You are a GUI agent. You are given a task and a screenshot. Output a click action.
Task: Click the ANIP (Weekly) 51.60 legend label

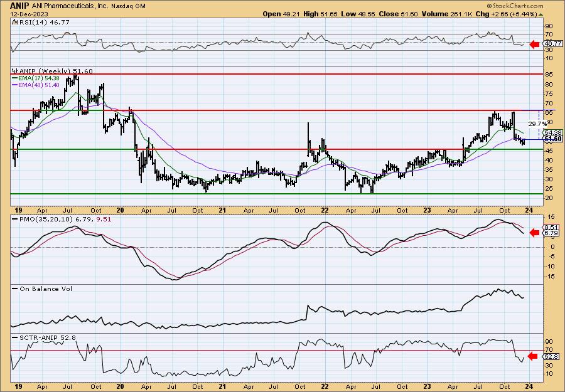[55, 72]
